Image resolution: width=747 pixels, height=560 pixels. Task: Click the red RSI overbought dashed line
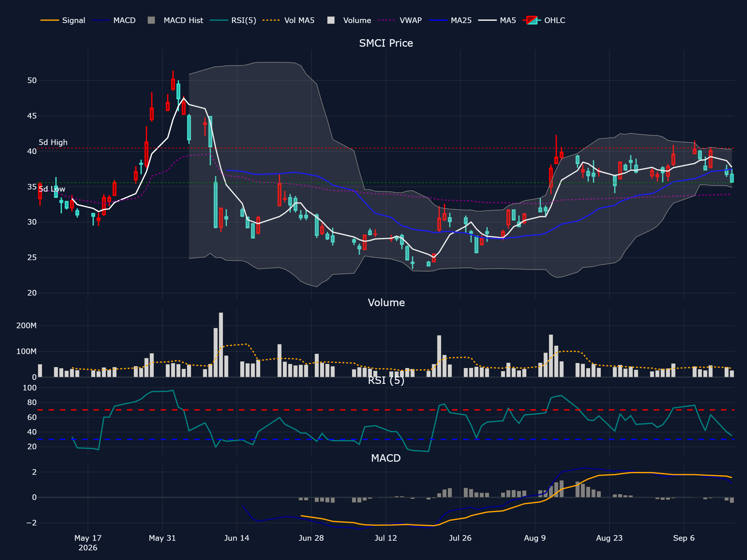pos(386,410)
